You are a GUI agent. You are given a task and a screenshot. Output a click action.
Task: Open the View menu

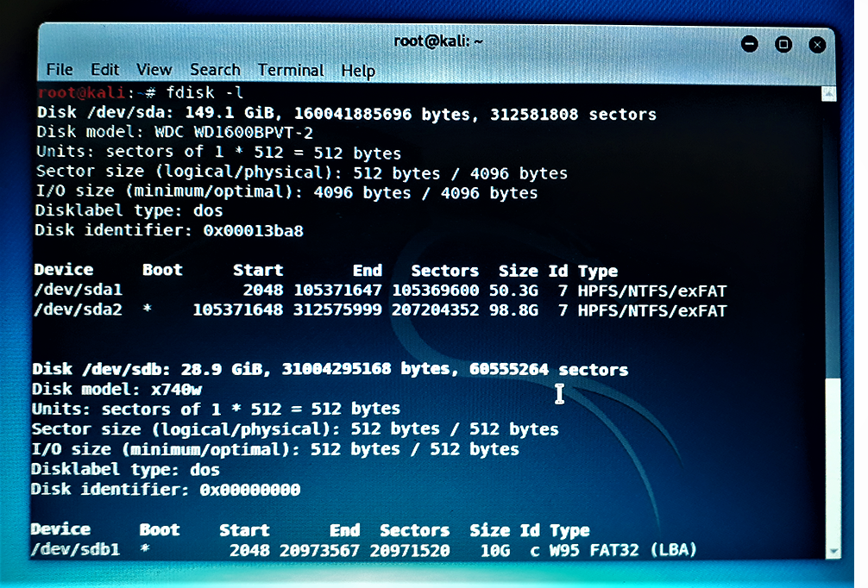[x=154, y=70]
